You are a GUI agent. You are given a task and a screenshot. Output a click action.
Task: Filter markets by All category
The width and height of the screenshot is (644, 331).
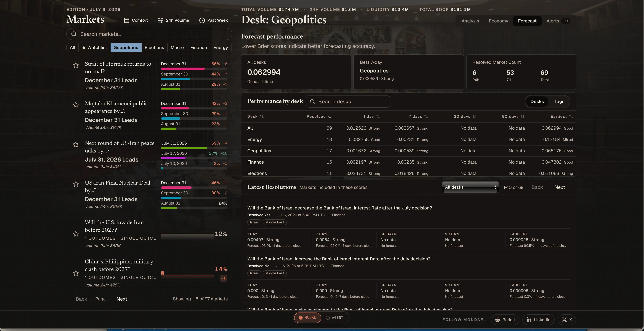(x=73, y=48)
